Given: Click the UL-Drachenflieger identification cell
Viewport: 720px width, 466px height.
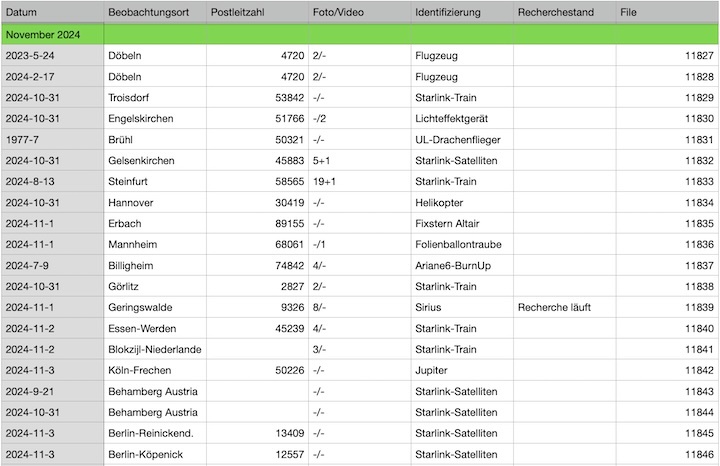Looking at the screenshot, I should (x=461, y=140).
